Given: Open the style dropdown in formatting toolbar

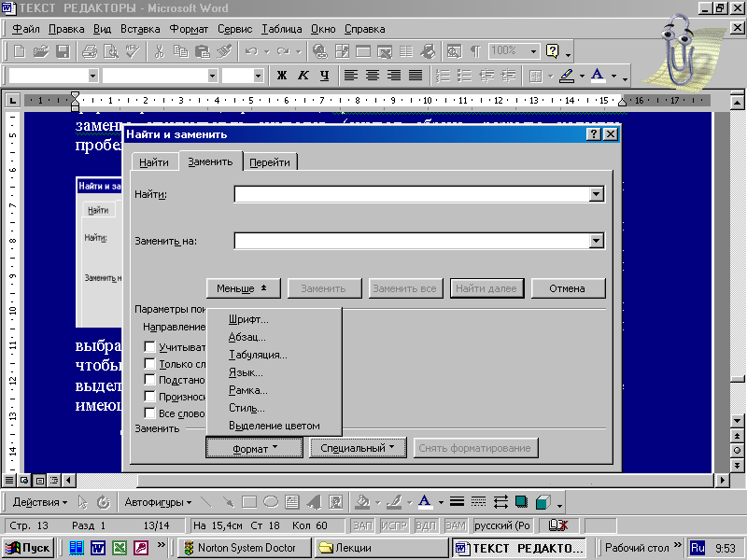Looking at the screenshot, I should (92, 76).
